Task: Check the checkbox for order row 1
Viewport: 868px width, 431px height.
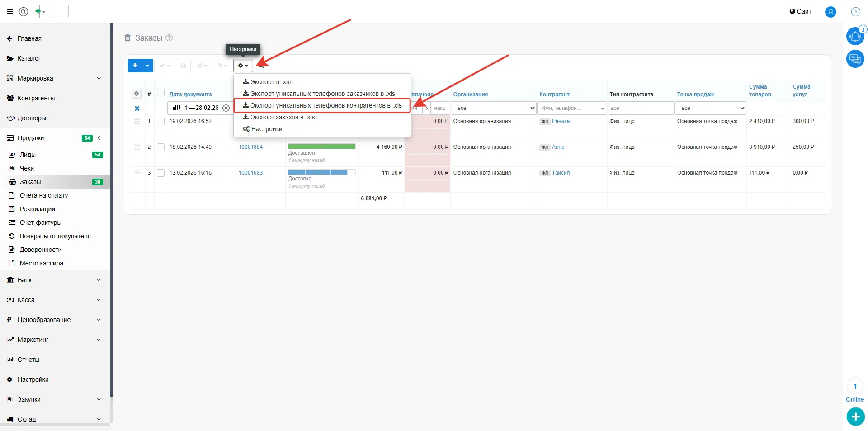Action: (160, 121)
